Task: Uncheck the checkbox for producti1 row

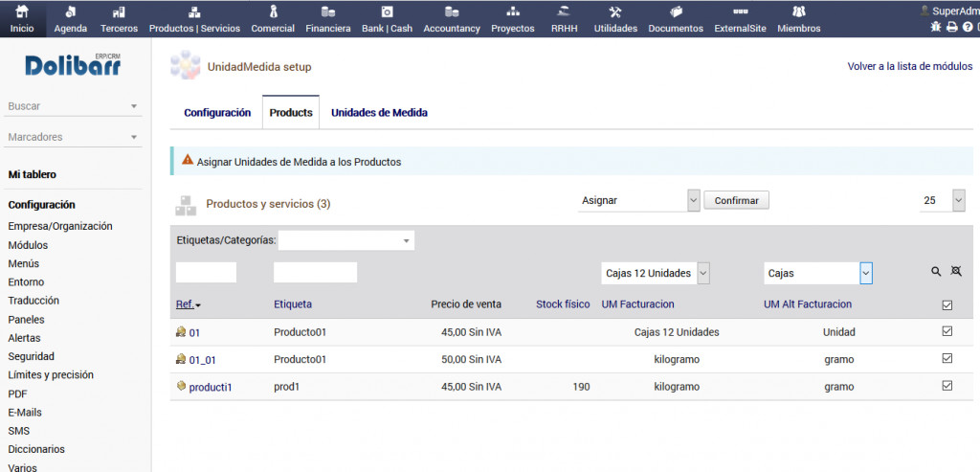Action: pos(947,386)
